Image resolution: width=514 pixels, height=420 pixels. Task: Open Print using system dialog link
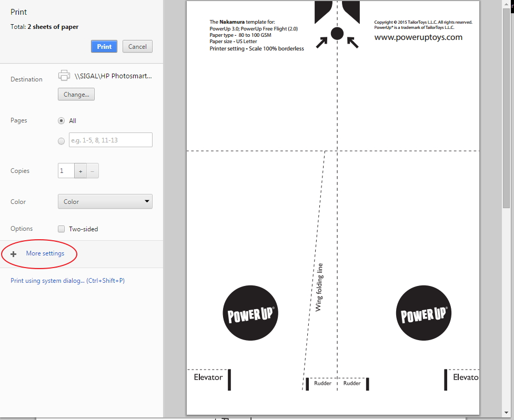(x=67, y=281)
